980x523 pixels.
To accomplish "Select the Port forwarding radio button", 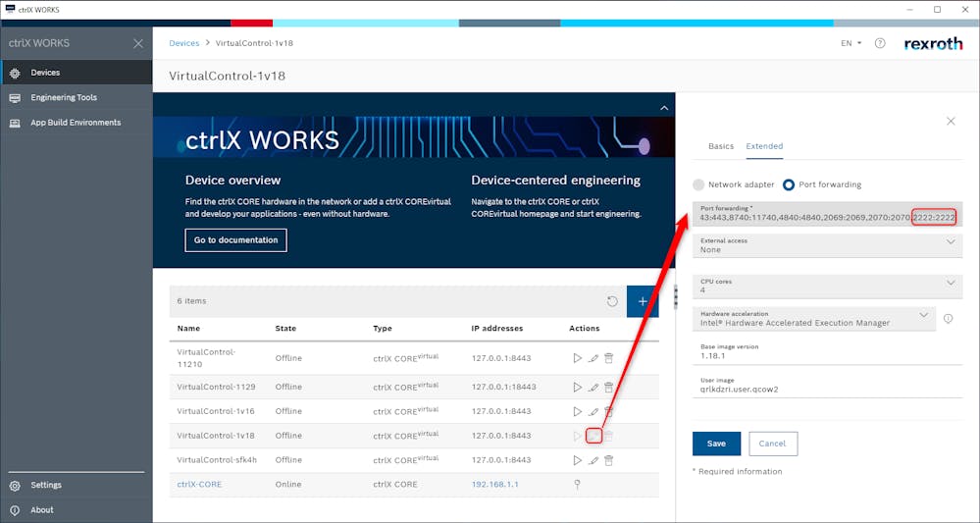I will (x=789, y=184).
